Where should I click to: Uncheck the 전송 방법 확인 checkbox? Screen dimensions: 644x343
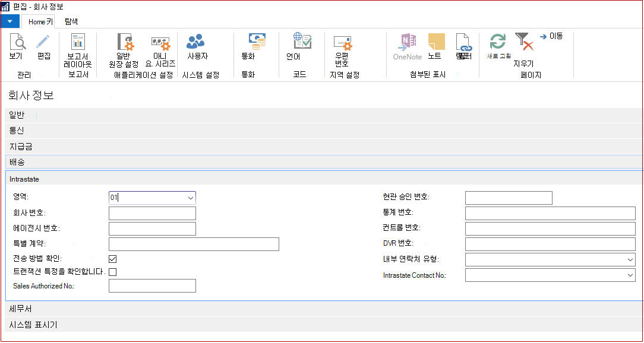pos(112,259)
